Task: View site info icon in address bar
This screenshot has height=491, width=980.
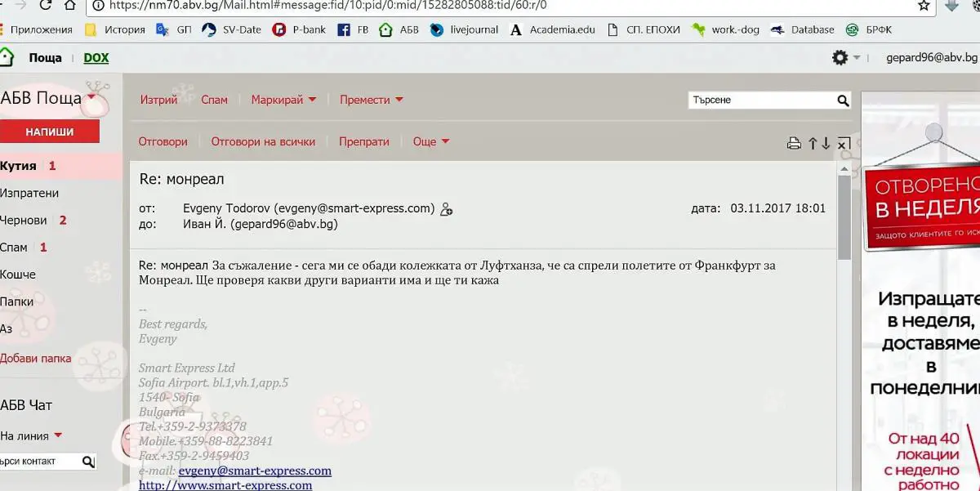Action: pyautogui.click(x=98, y=5)
